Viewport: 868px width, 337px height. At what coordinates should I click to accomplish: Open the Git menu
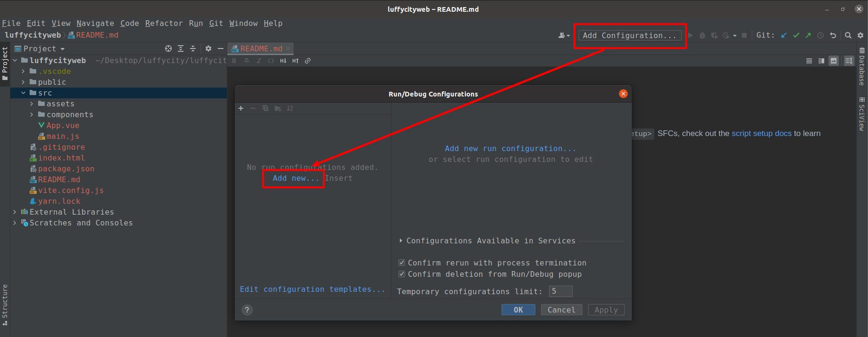tap(216, 23)
